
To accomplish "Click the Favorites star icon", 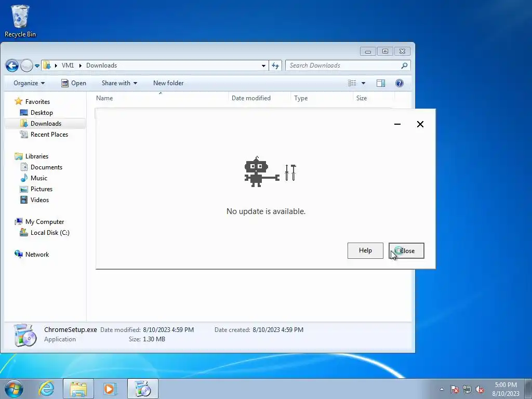I will click(x=18, y=101).
